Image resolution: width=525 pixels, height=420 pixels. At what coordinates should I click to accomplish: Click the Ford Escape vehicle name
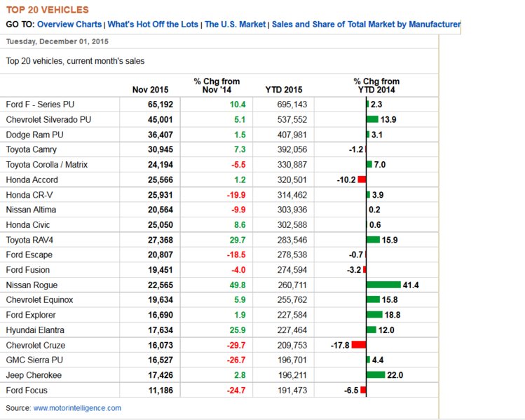[29, 255]
